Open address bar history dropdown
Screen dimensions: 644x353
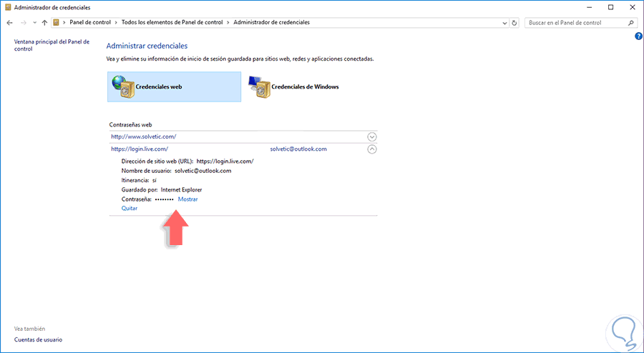[505, 23]
